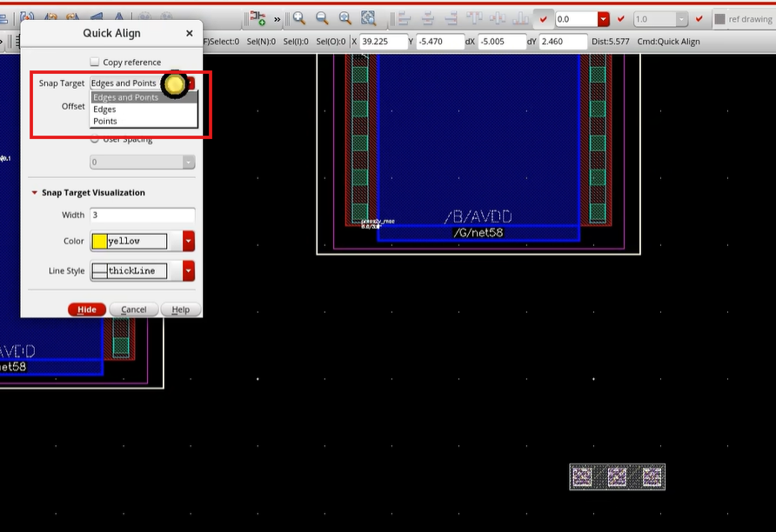Click the /G/net58 label in layout
Image resolution: width=776 pixels, height=532 pixels.
478,232
